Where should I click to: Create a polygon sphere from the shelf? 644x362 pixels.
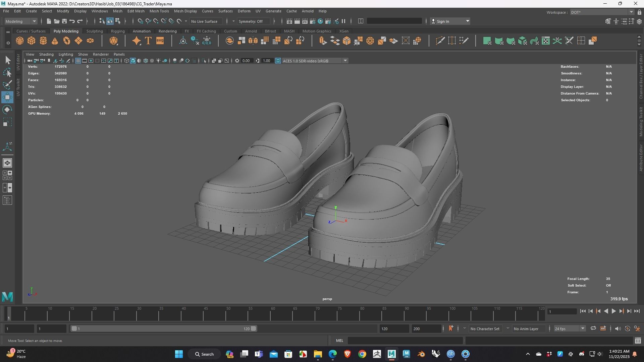(20, 41)
